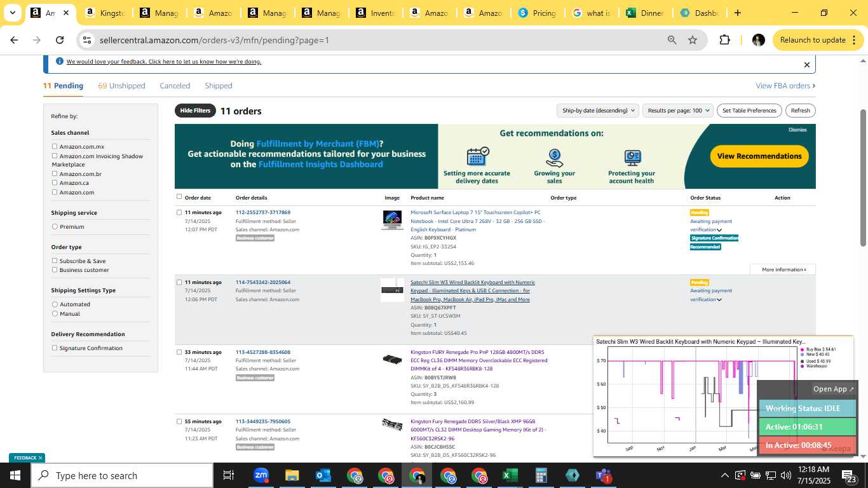Go back using the browser back arrow
Viewport: 868px width, 488px height.
(14, 40)
